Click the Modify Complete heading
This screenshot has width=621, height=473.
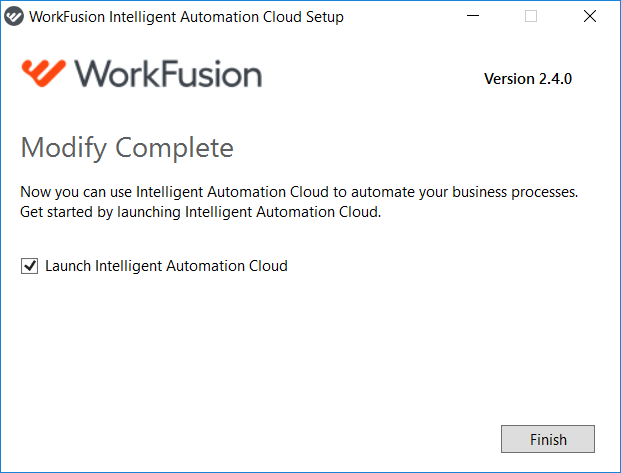(x=127, y=148)
